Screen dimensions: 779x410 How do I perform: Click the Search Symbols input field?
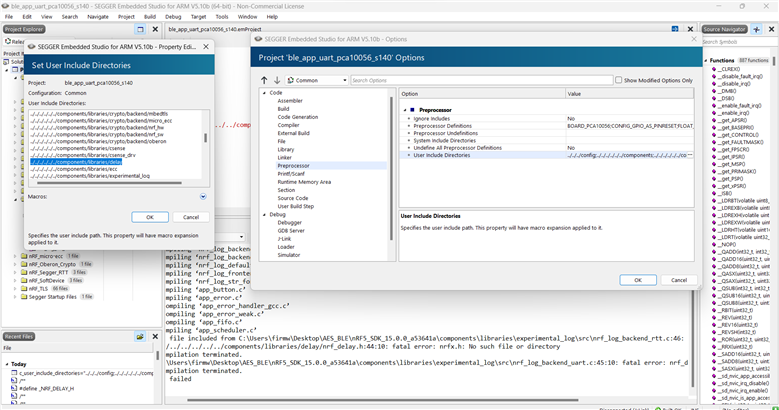(740, 42)
